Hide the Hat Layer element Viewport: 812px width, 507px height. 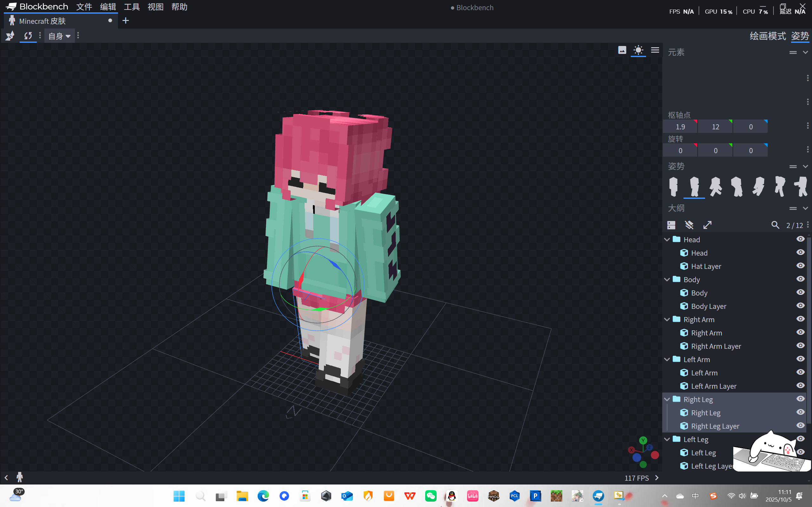point(801,266)
